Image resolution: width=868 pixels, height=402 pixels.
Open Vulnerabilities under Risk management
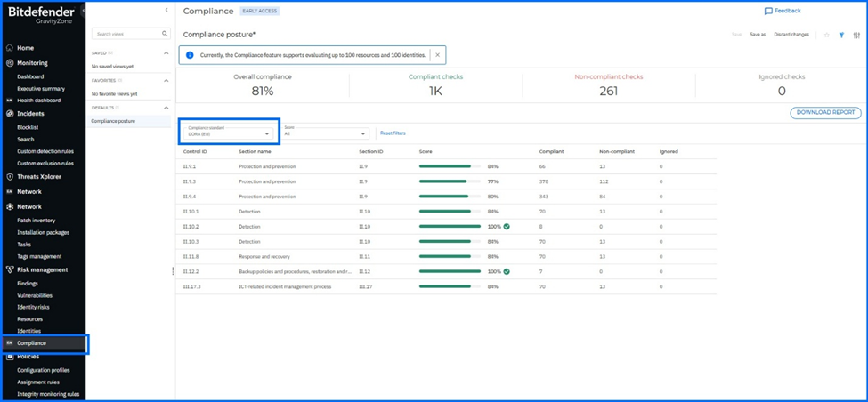click(x=35, y=295)
